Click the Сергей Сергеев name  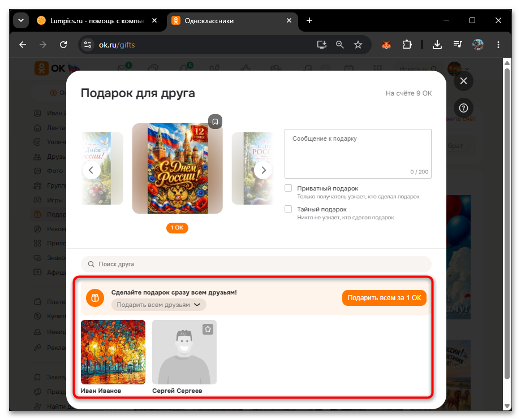(x=177, y=391)
